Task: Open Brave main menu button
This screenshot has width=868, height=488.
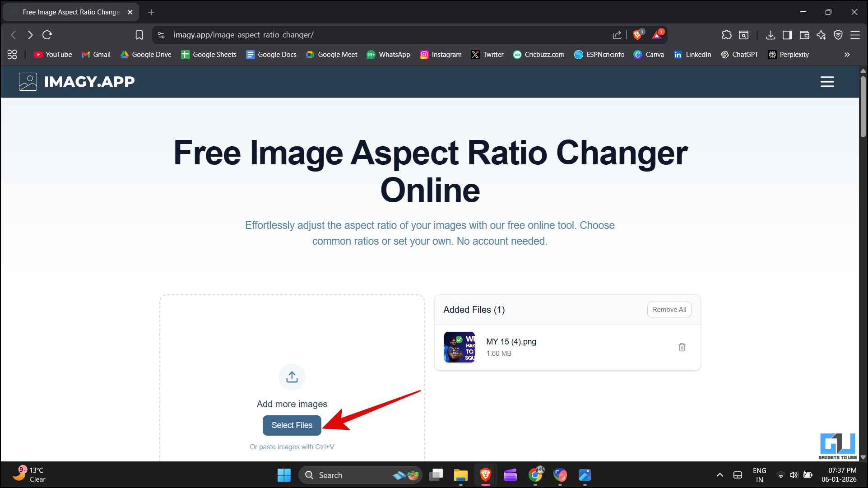Action: pyautogui.click(x=855, y=35)
